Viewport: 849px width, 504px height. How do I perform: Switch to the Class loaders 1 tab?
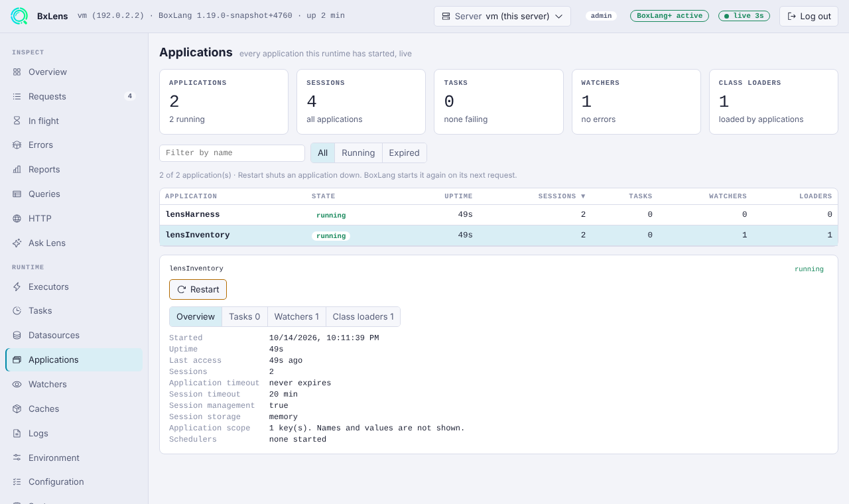click(363, 316)
